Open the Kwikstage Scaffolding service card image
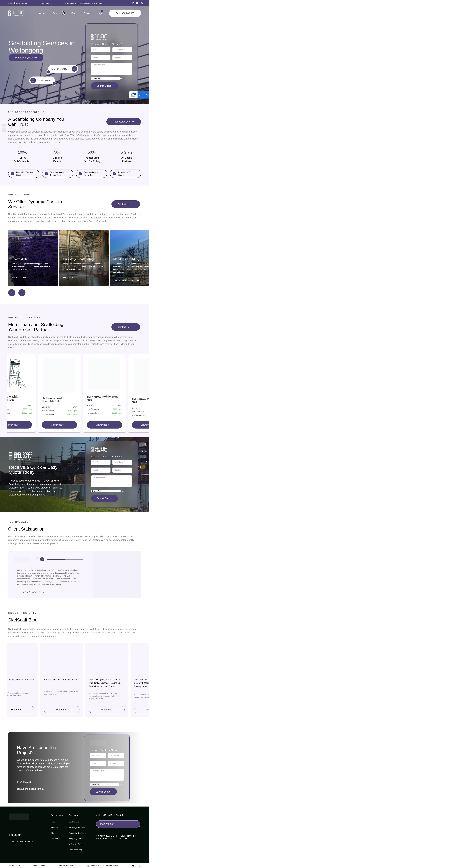 click(84, 258)
